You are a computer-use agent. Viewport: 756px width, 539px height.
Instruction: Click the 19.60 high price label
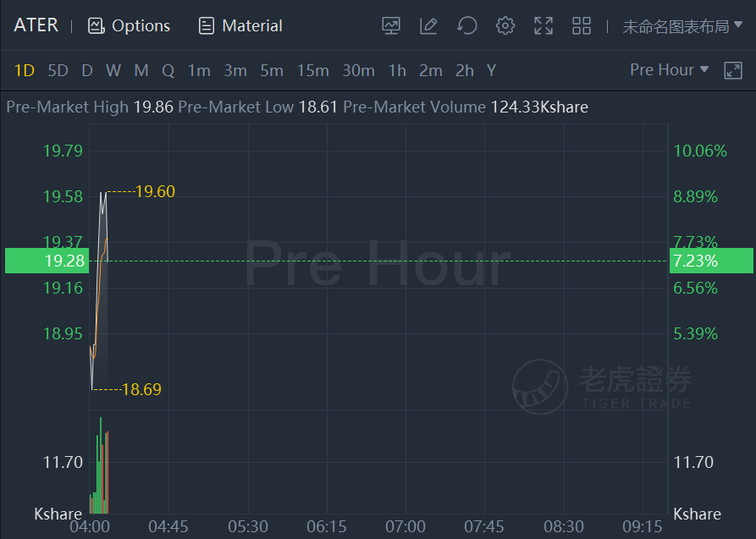155,191
